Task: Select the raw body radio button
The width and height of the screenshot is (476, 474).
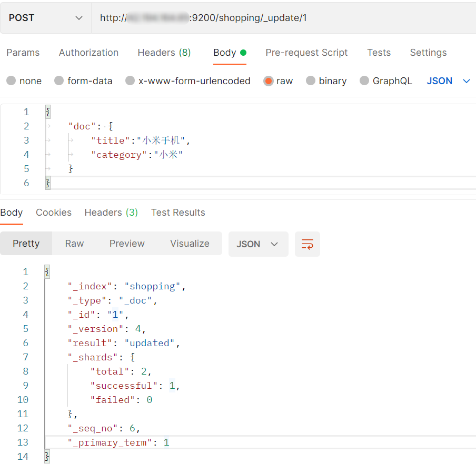Action: (269, 81)
